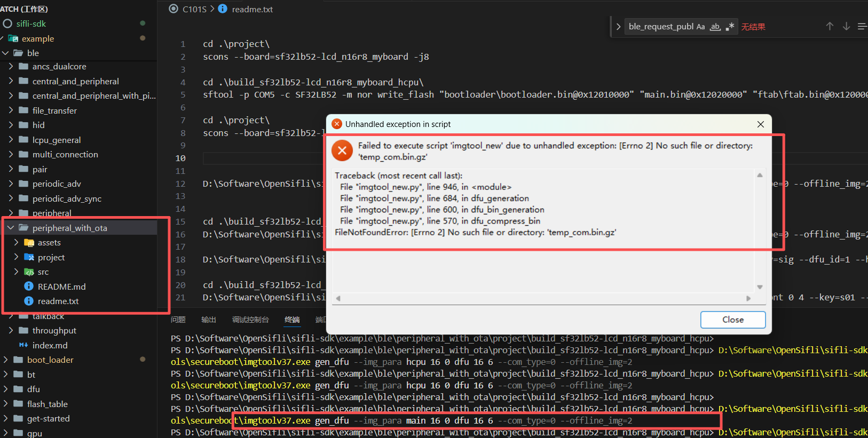The width and height of the screenshot is (868, 438).
Task: Switch to the 问题 (Problems) tab
Action: click(x=178, y=320)
